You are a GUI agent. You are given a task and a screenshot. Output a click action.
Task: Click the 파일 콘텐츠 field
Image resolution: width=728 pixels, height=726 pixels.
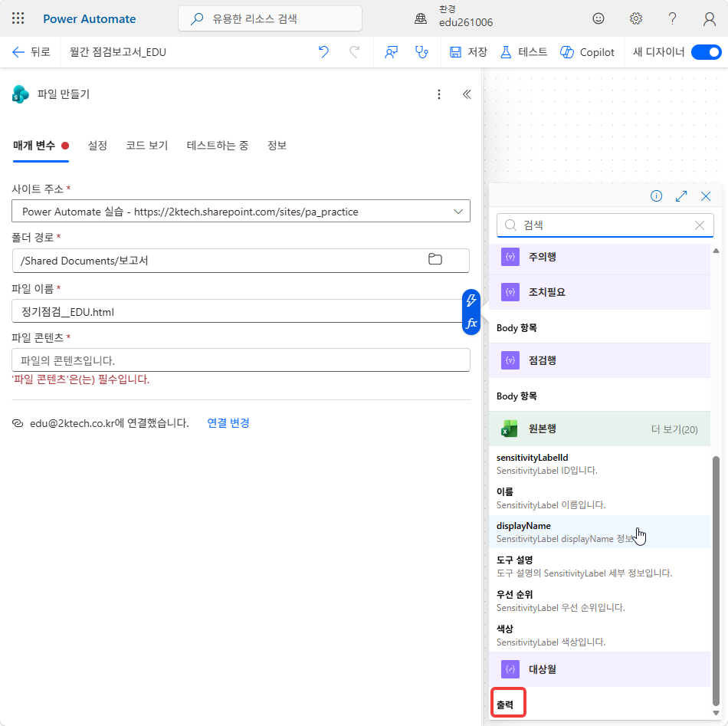click(x=241, y=360)
